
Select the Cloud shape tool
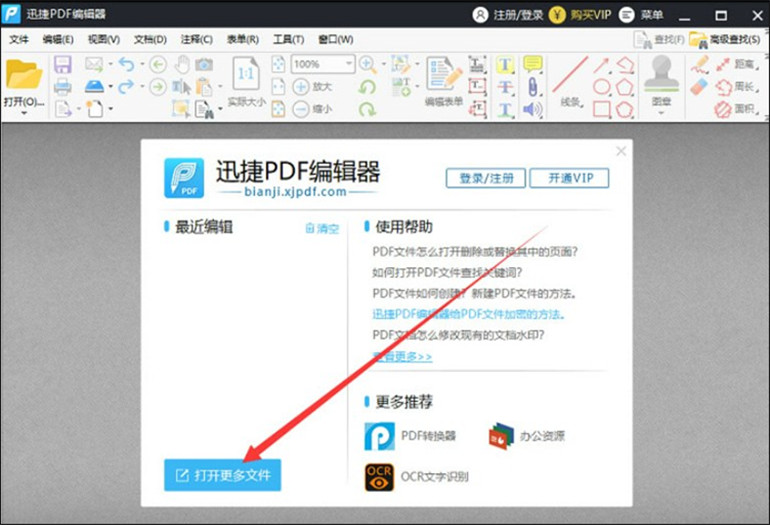pos(625,109)
